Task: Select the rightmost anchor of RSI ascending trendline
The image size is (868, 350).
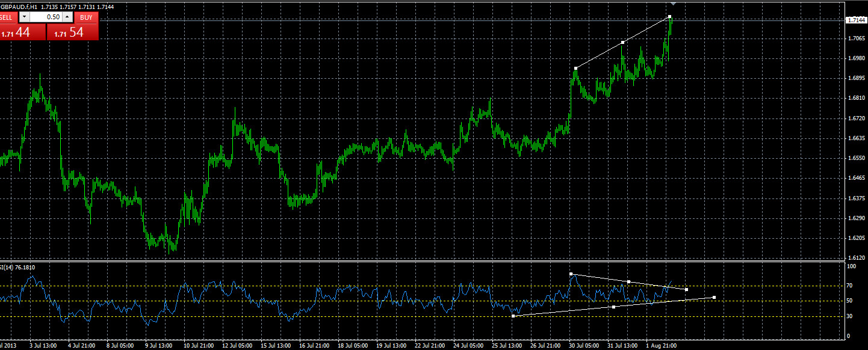Action: coord(714,297)
